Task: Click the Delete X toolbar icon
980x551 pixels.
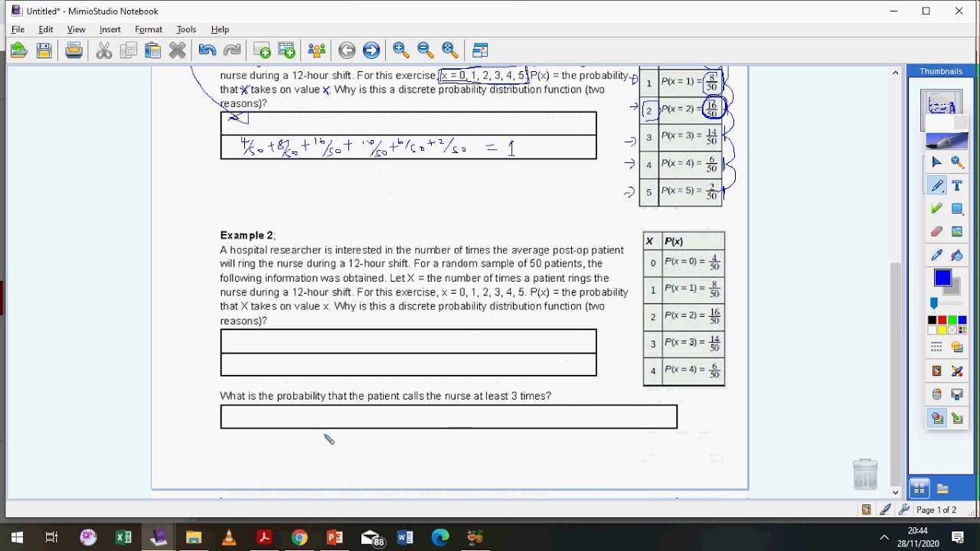Action: 178,51
